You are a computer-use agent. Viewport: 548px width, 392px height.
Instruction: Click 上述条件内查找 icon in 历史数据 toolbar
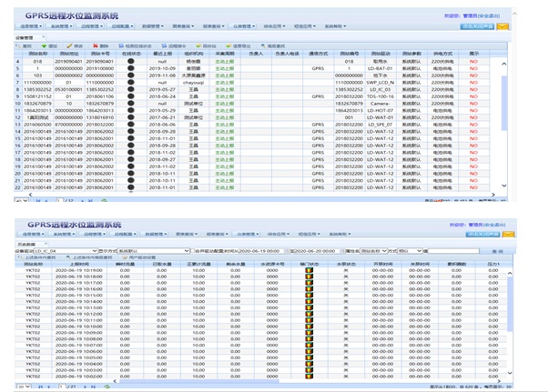(x=20, y=257)
